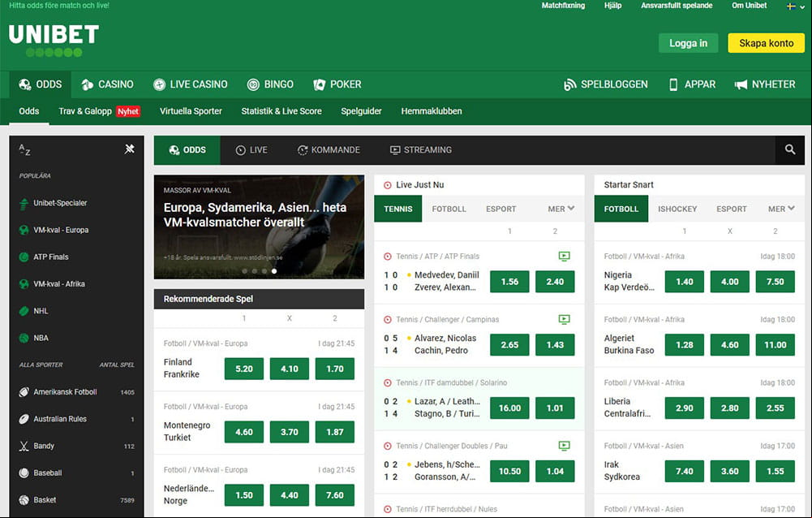Pick Lazar / Leath odds 16.00
This screenshot has height=518, width=812.
tap(509, 408)
